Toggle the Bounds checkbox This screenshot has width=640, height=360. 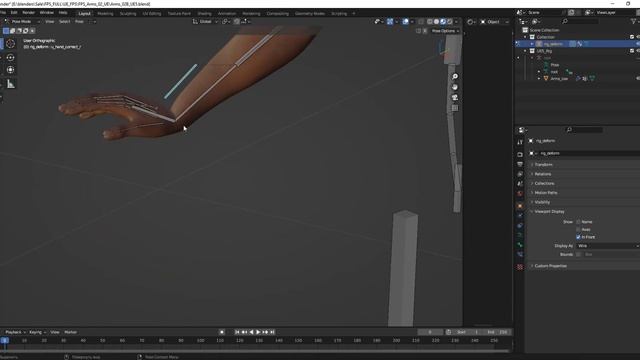[x=578, y=254]
